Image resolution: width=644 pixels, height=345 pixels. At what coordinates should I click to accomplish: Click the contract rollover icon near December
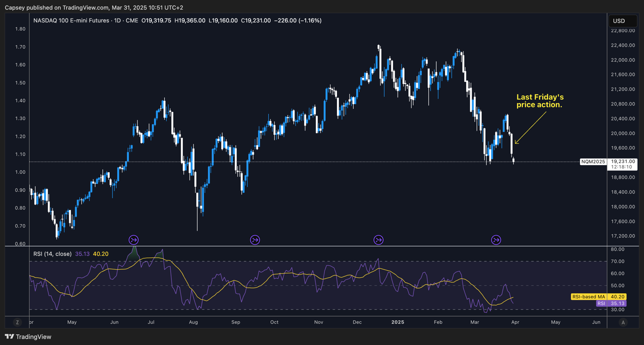[378, 240]
